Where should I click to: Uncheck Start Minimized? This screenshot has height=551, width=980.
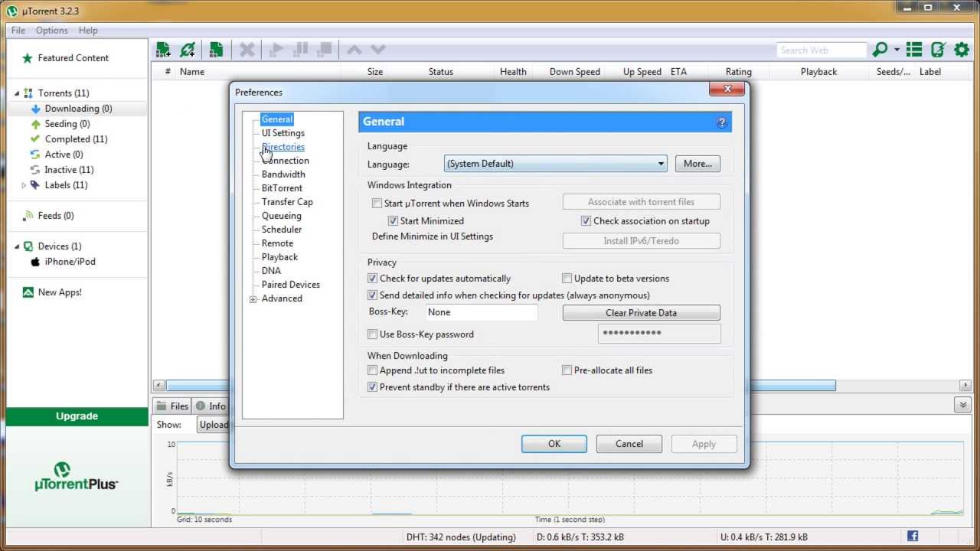[393, 221]
